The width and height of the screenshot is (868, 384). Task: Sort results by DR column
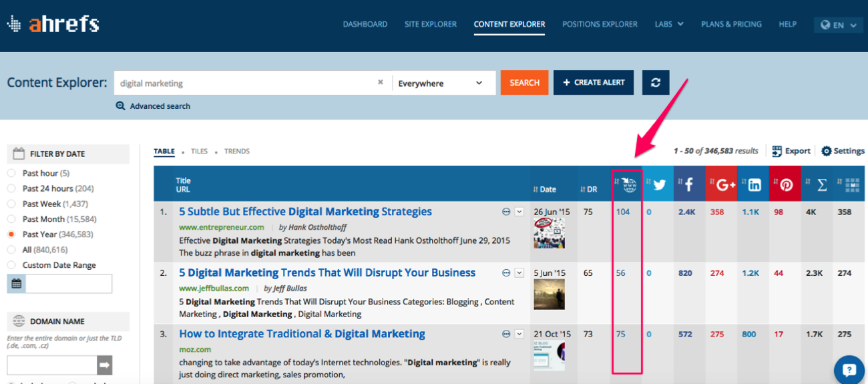[588, 189]
